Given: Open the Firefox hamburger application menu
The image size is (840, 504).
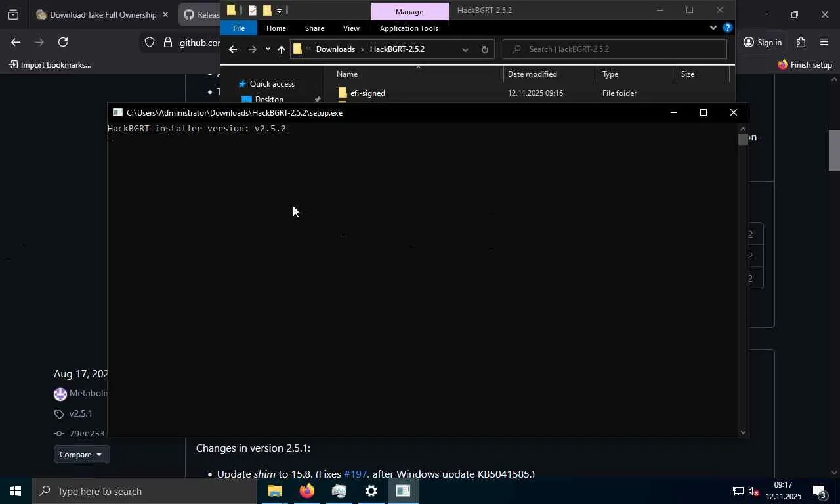Looking at the screenshot, I should tap(824, 43).
